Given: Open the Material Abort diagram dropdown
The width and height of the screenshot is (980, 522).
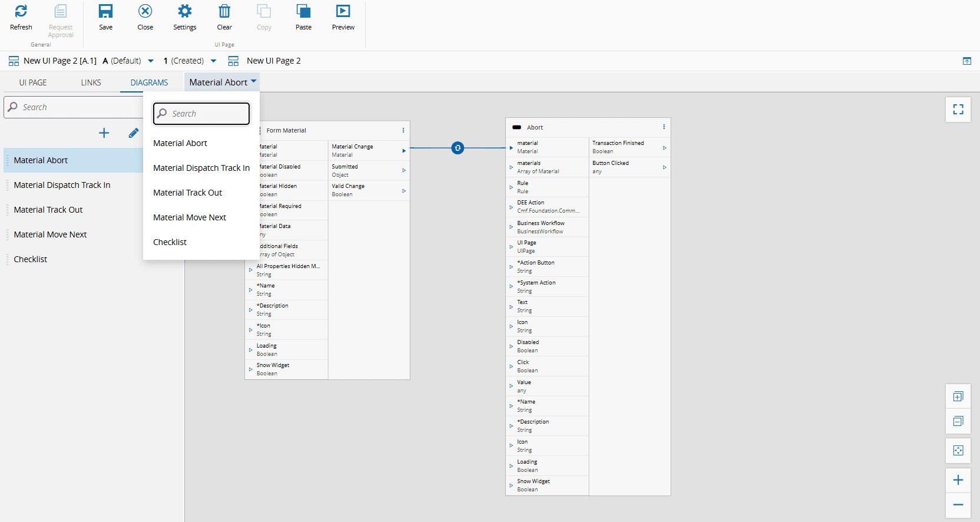Looking at the screenshot, I should coord(223,82).
